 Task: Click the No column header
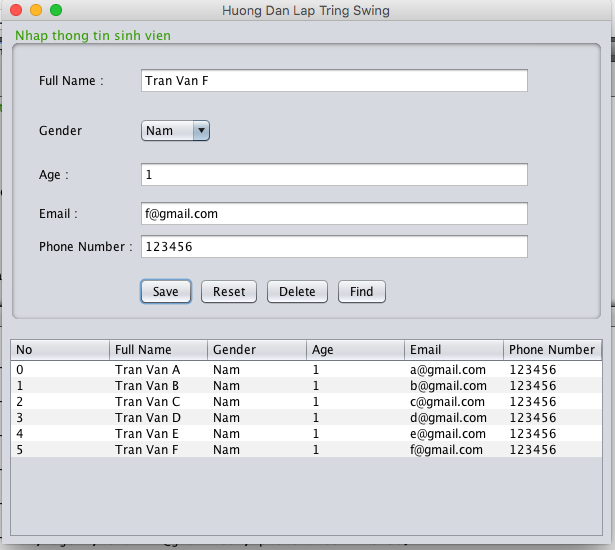60,350
